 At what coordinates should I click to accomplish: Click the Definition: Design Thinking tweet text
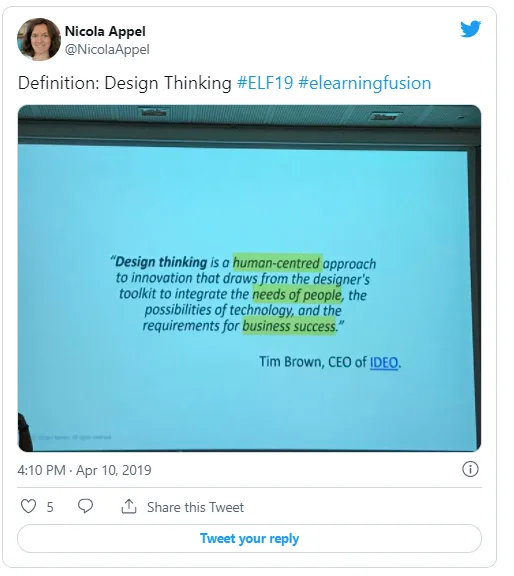tap(125, 83)
